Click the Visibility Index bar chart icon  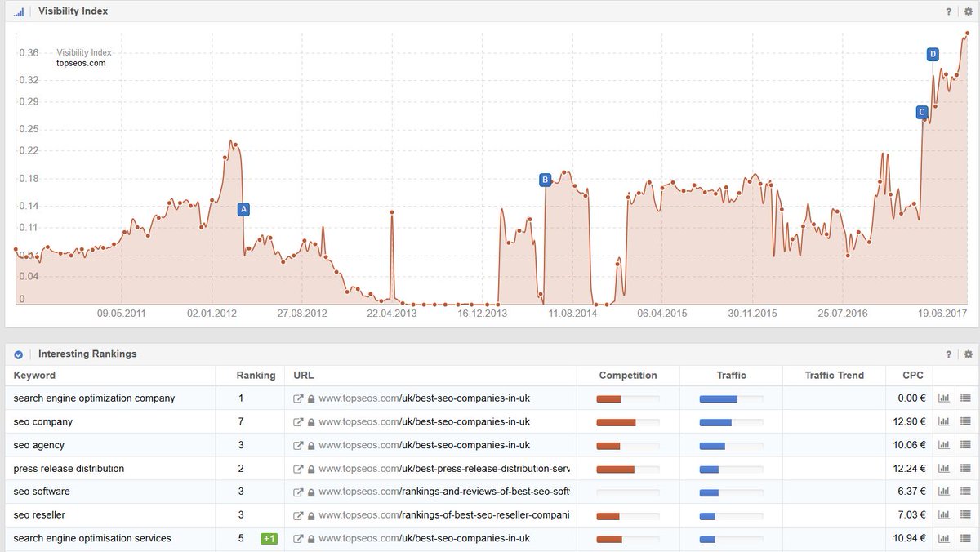[19, 11]
